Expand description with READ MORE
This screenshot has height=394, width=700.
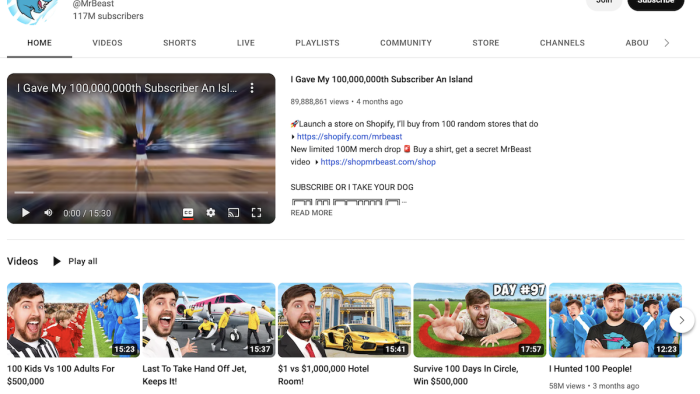pos(312,213)
